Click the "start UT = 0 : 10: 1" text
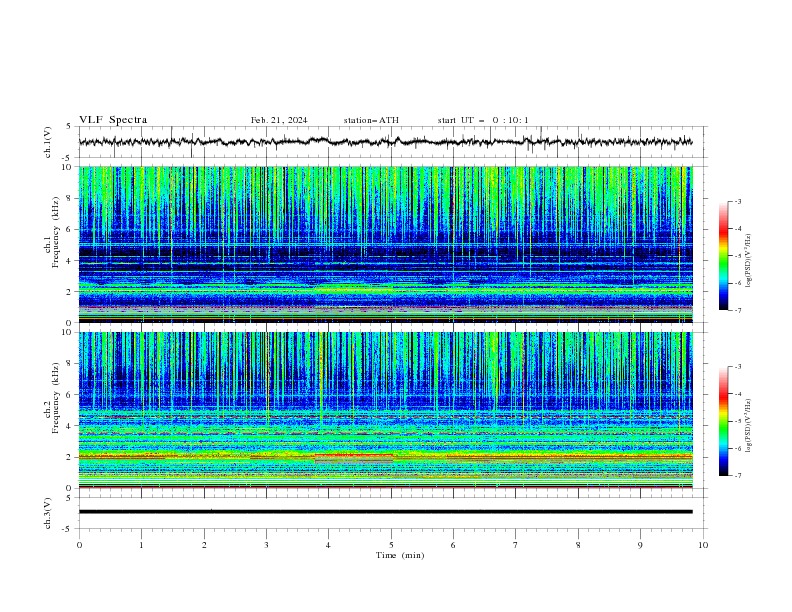Image resolution: width=792 pixels, height=612 pixels. tap(483, 120)
